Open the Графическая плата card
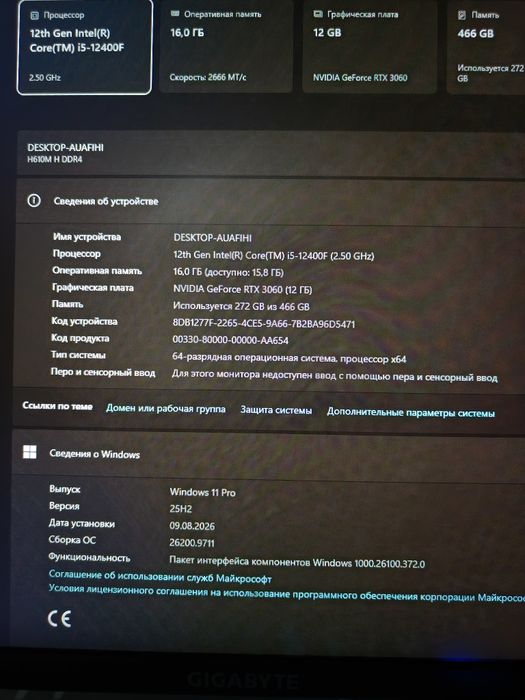The image size is (525, 700). (369, 46)
